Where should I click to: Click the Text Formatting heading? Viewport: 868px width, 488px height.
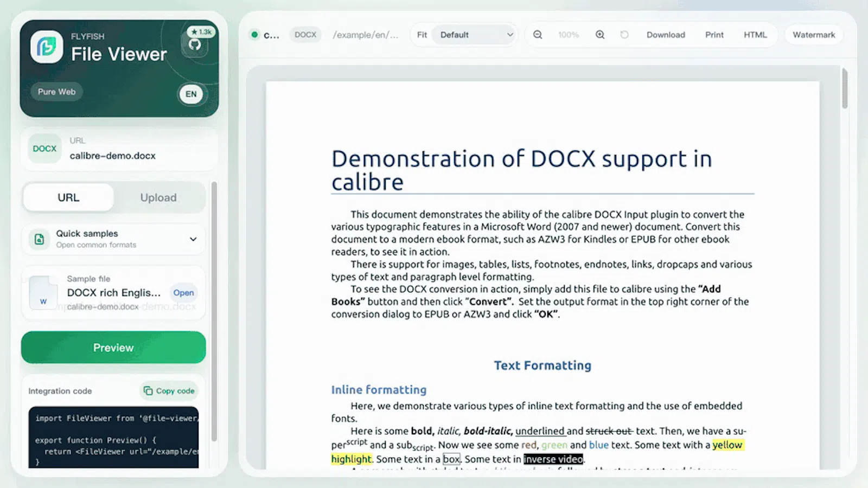(542, 365)
